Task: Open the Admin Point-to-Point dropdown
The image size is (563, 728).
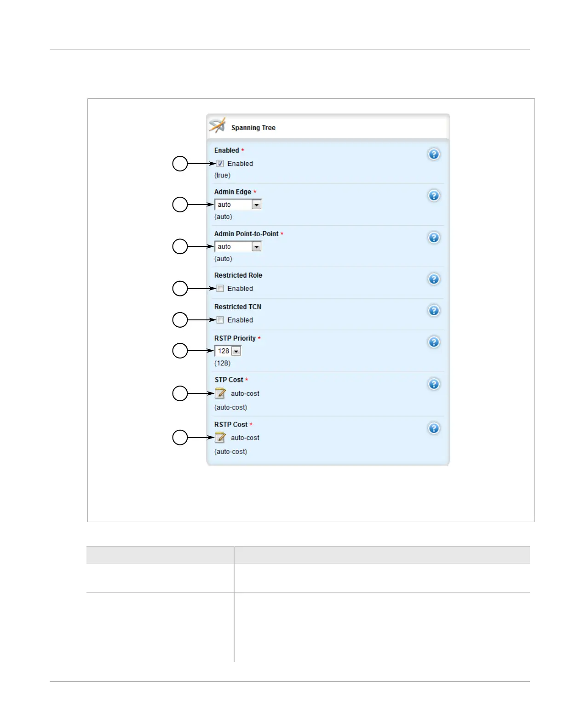Action: (257, 247)
